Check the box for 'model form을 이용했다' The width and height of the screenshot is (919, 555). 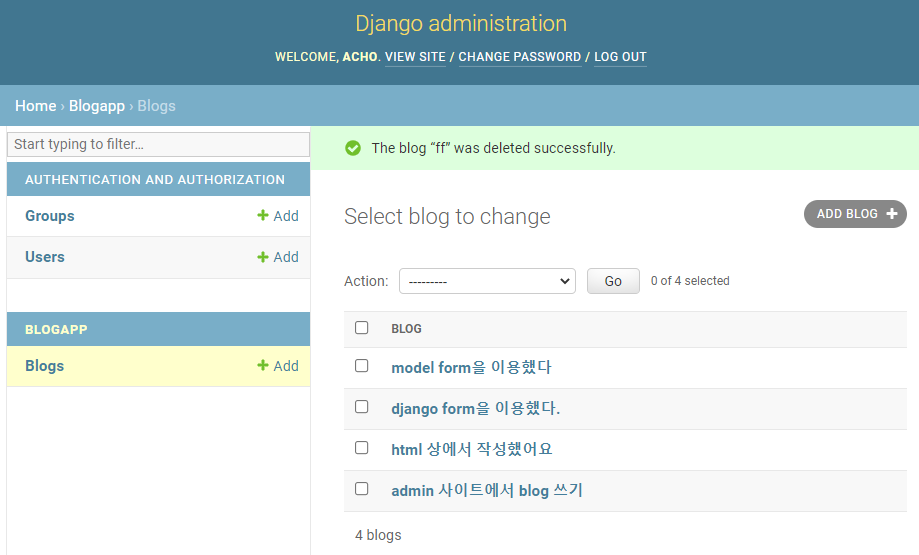point(362,366)
